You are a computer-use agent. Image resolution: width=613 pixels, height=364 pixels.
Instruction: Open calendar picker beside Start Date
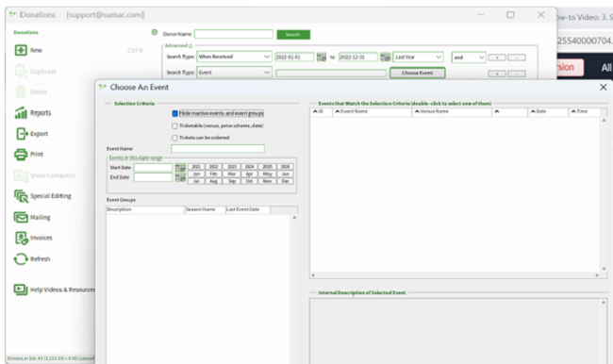180,168
